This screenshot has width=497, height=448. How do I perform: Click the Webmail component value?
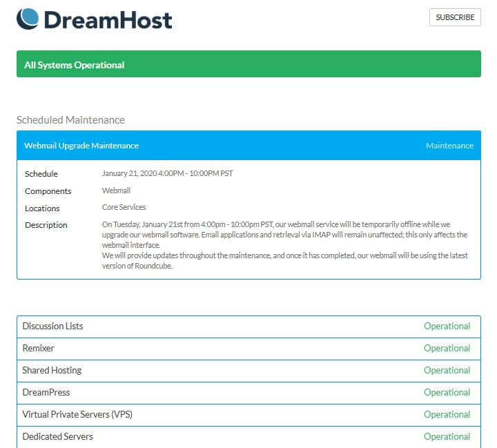click(x=116, y=191)
